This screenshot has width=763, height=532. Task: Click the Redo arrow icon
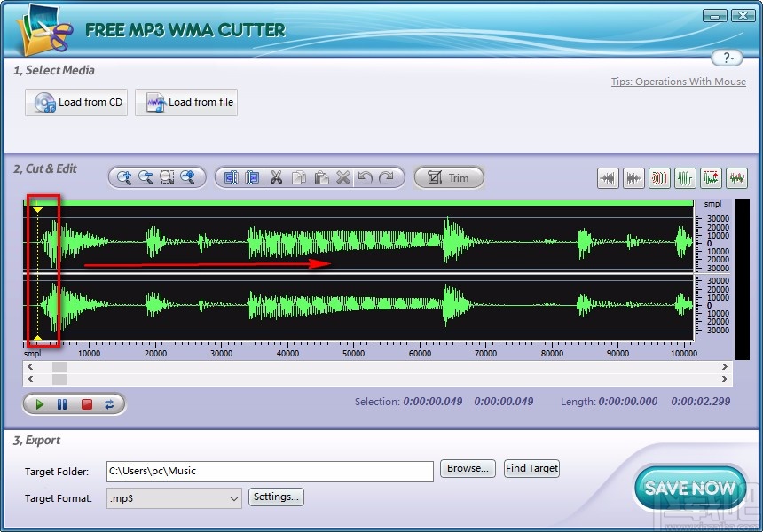click(386, 177)
